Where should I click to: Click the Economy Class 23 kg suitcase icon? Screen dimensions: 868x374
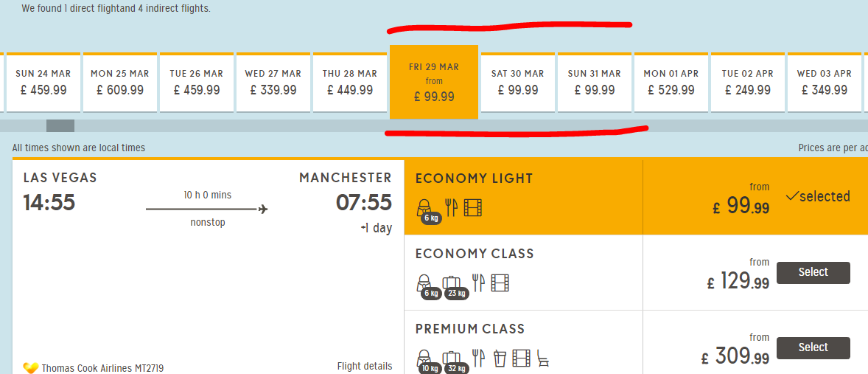coord(452,284)
